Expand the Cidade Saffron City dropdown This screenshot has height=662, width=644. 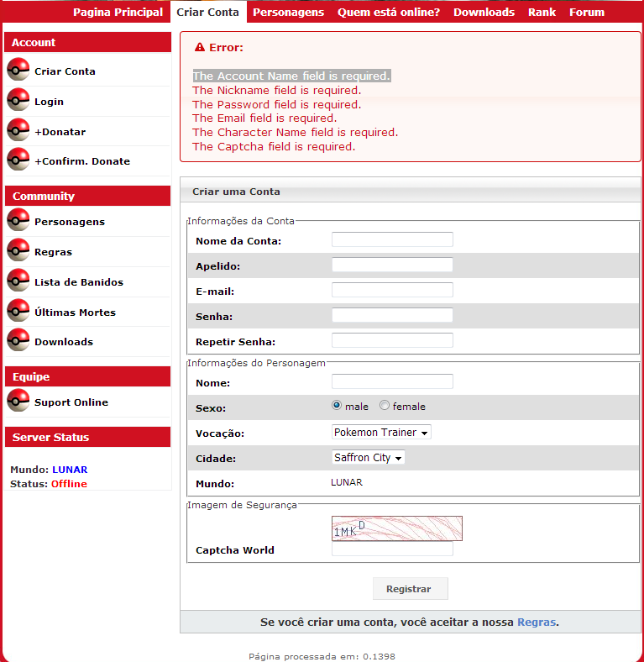(x=369, y=458)
